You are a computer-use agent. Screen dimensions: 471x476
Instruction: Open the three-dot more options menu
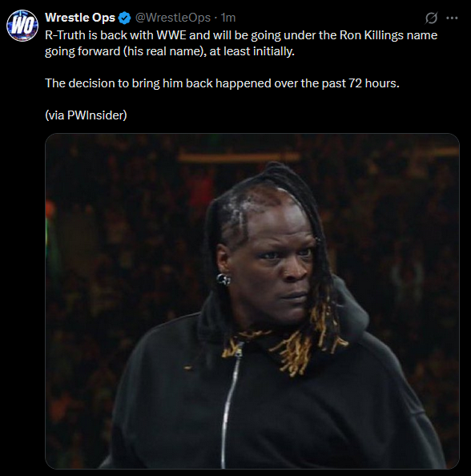(452, 18)
